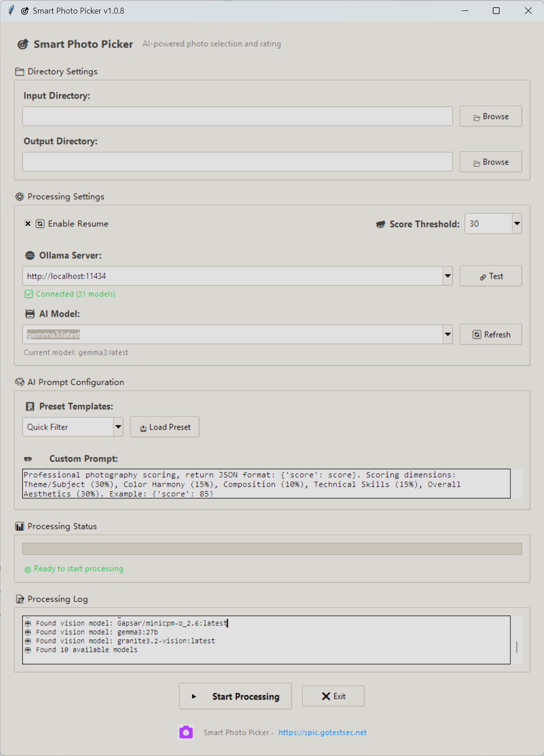Click the AI Prompt Configuration icon
The image size is (544, 756).
click(x=19, y=382)
